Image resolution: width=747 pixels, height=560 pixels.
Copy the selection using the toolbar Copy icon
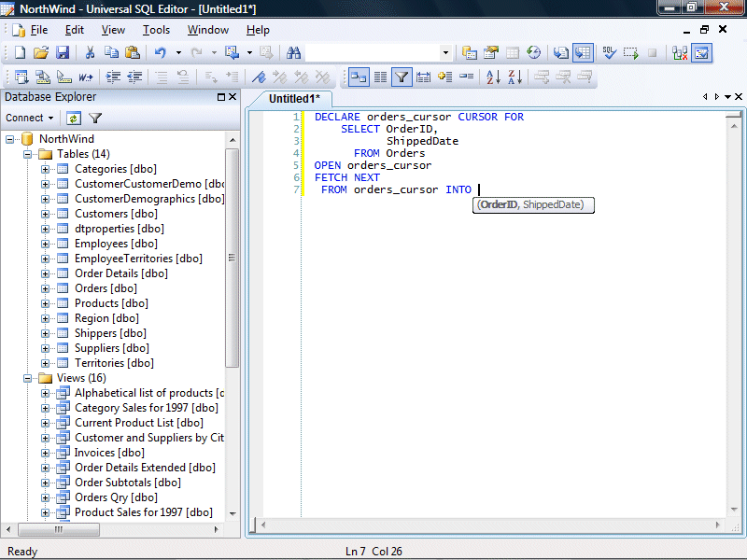tap(111, 52)
